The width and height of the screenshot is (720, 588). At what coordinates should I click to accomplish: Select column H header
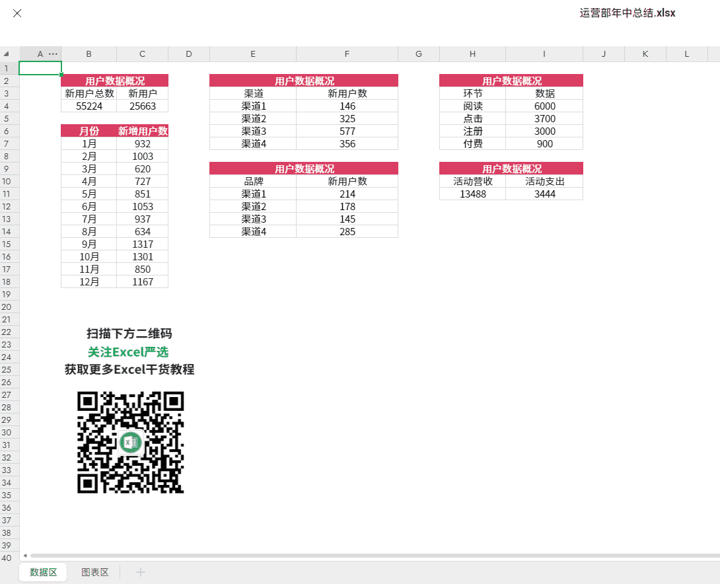(472, 54)
